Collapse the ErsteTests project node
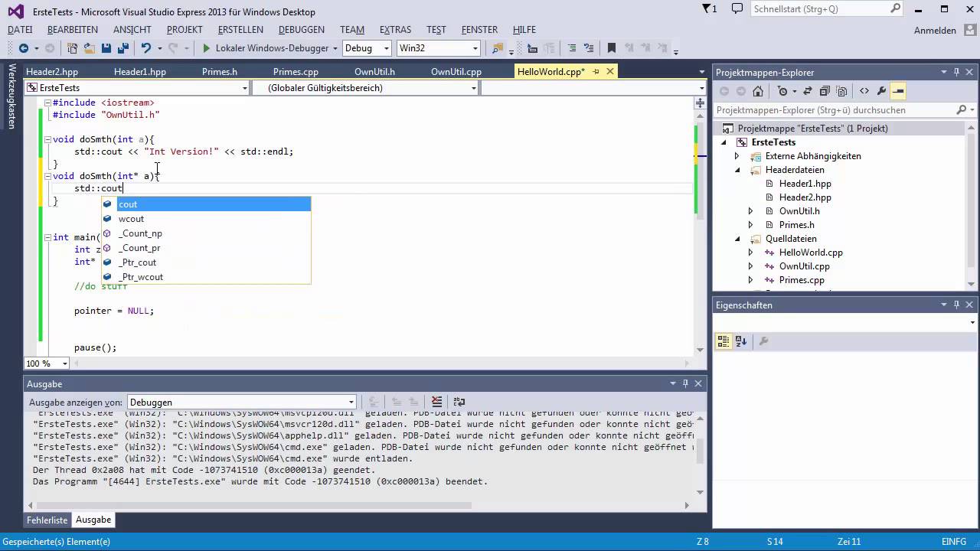Viewport: 980px width, 551px height. click(724, 142)
